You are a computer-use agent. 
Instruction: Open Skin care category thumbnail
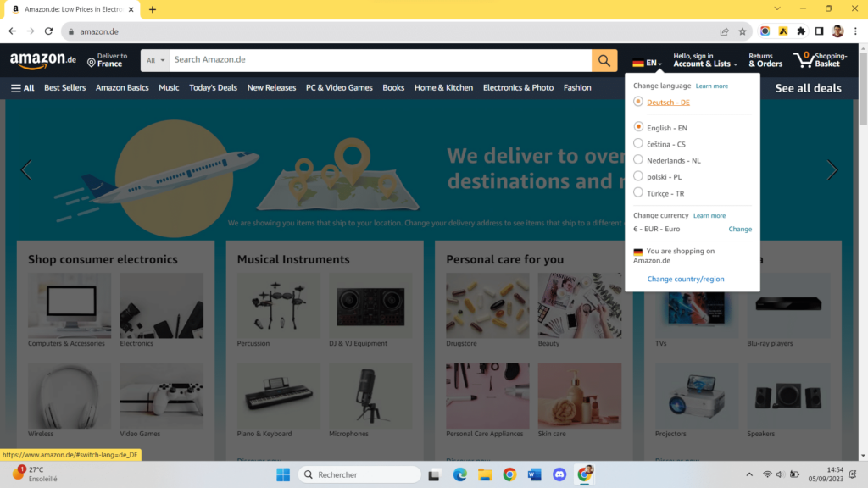coord(580,396)
